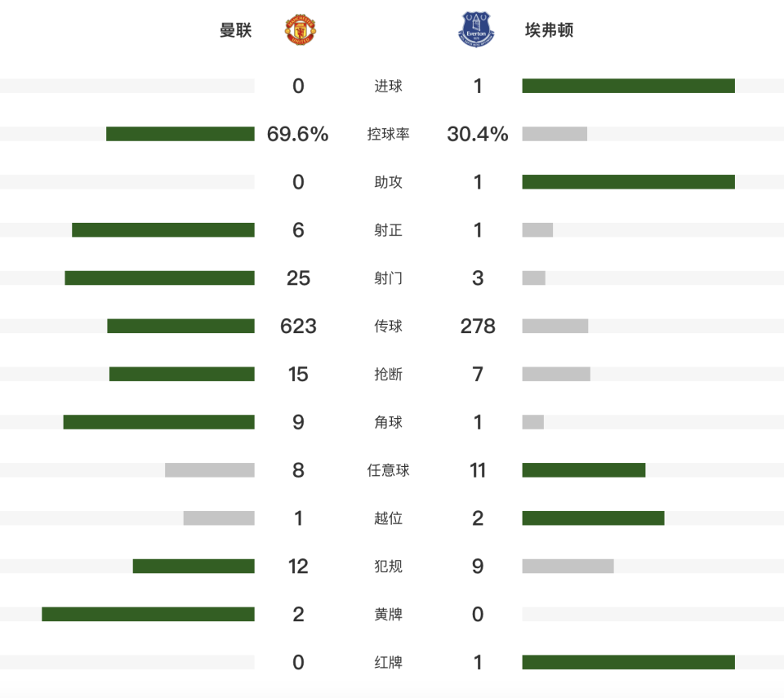The width and height of the screenshot is (784, 698).
Task: Click the 射门 stat label
Action: tap(388, 278)
